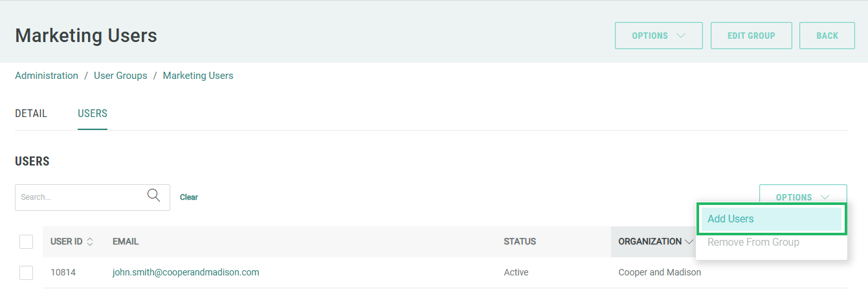Sort by the User ID arrows icon
The width and height of the screenshot is (868, 300).
pos(90,242)
